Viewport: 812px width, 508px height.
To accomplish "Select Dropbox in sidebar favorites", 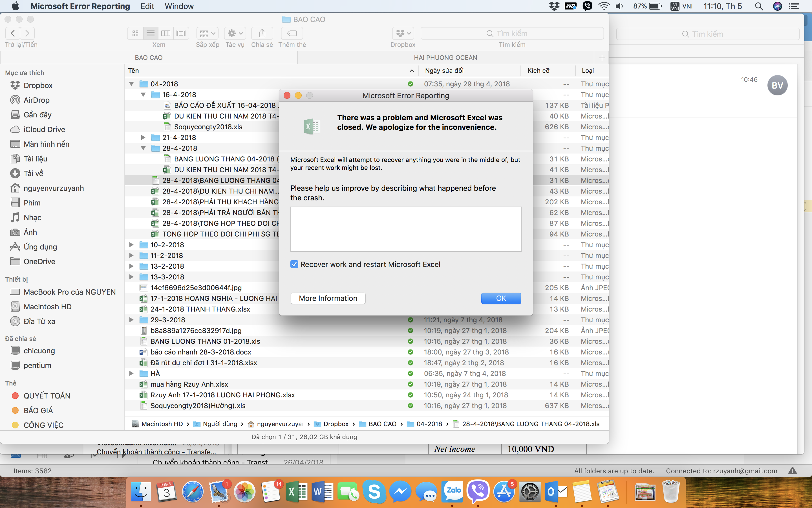I will coord(38,85).
